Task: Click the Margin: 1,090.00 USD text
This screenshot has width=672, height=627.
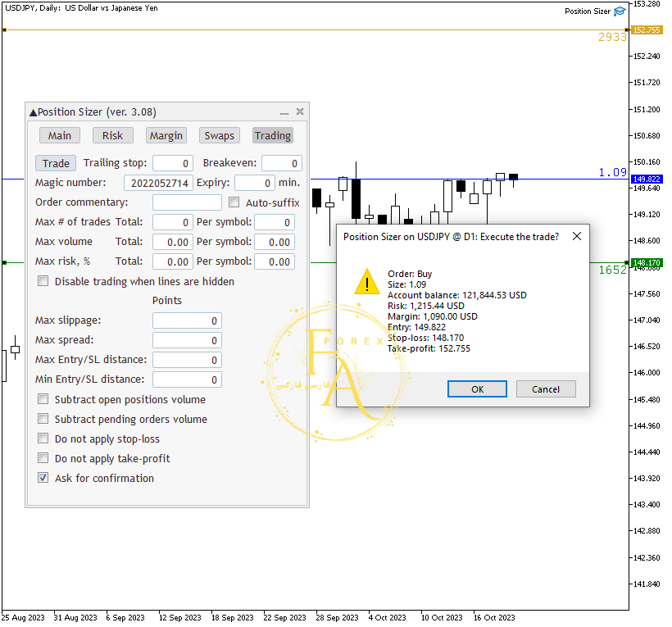Action: tap(433, 316)
